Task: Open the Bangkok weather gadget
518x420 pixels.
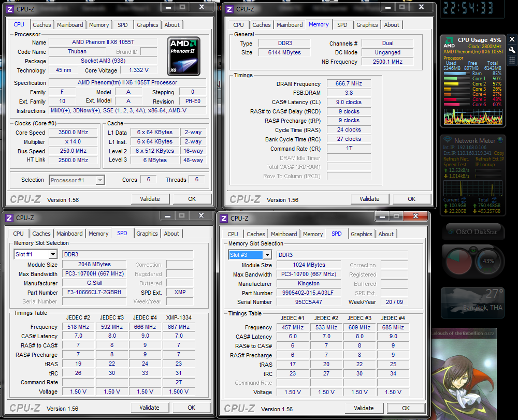Action: 472,303
